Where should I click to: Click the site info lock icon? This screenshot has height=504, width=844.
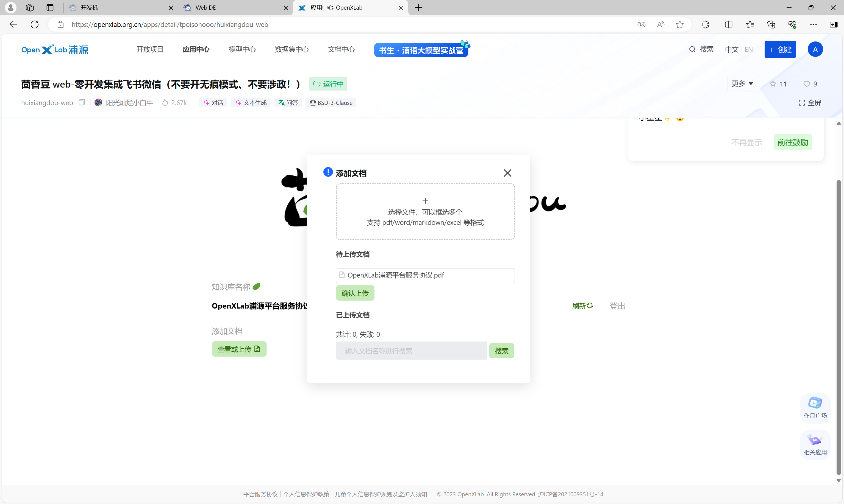coord(60,24)
